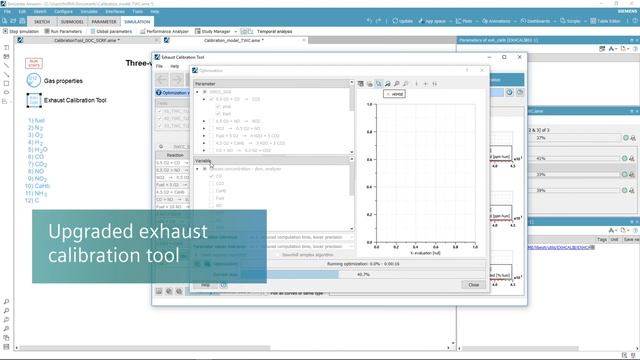Viewport: 640px width, 360px height.
Task: Switch to CalibrationTool_DOC_SCRF.ame document tab
Action: click(x=87, y=40)
